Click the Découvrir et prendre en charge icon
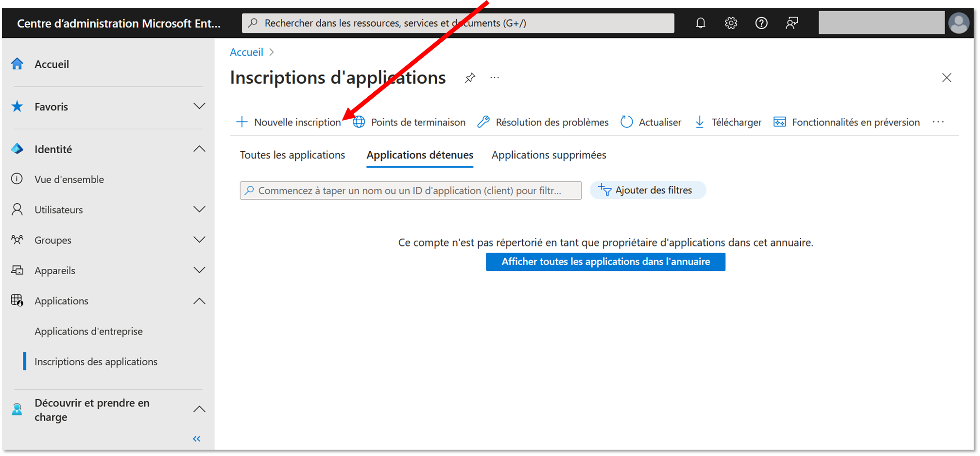The height and width of the screenshot is (456, 980). [17, 409]
